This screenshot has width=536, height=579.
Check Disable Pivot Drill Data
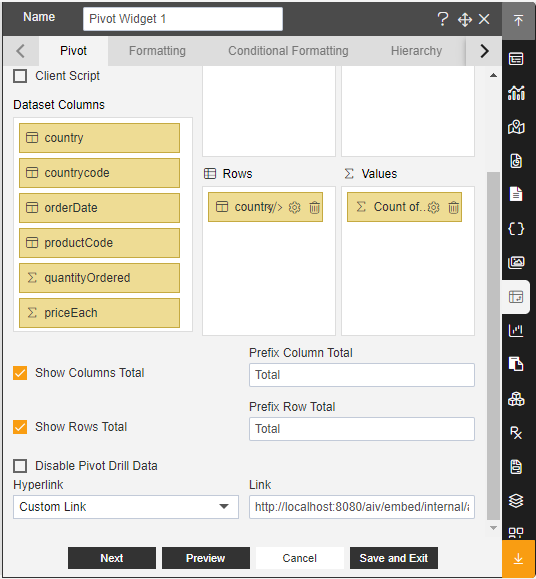coord(20,466)
